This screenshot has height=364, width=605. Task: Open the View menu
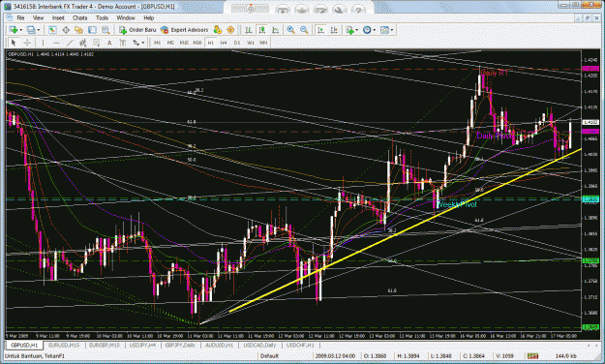click(38, 17)
